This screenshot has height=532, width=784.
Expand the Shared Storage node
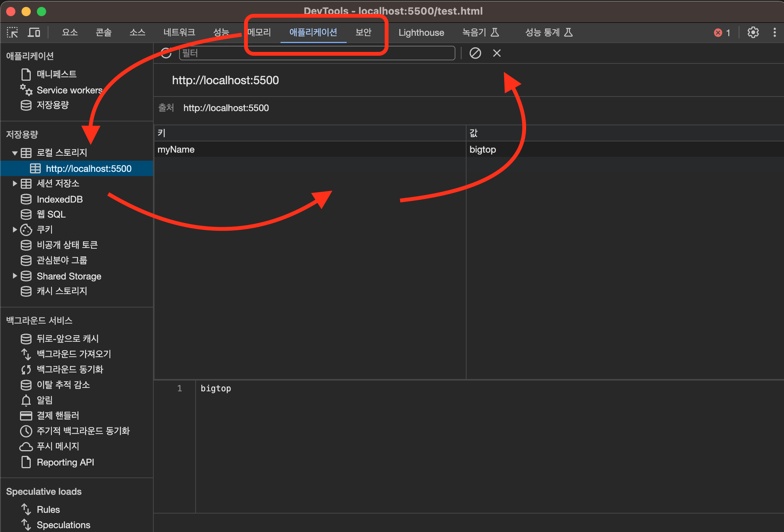tap(15, 276)
